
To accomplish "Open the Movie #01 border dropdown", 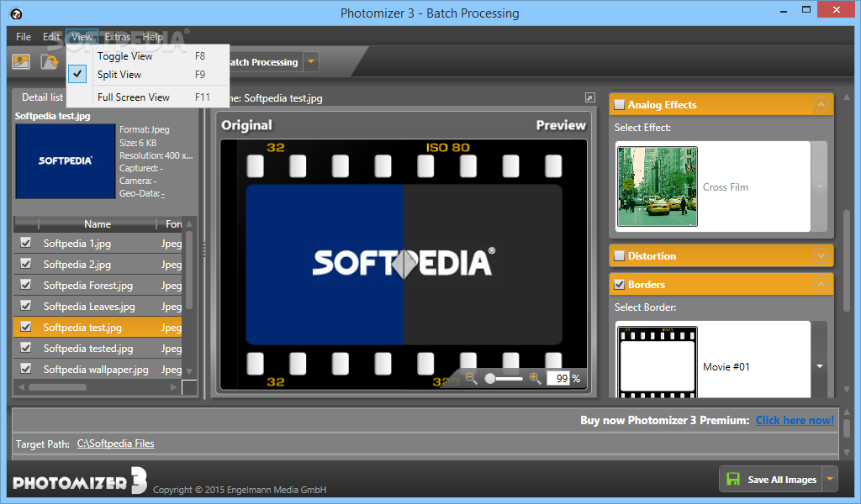I will click(x=819, y=365).
